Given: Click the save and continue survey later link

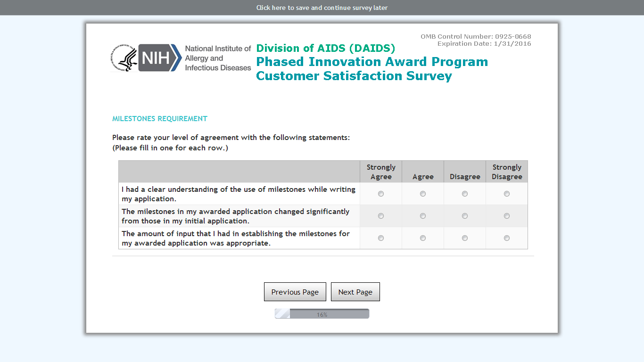Looking at the screenshot, I should (x=322, y=8).
